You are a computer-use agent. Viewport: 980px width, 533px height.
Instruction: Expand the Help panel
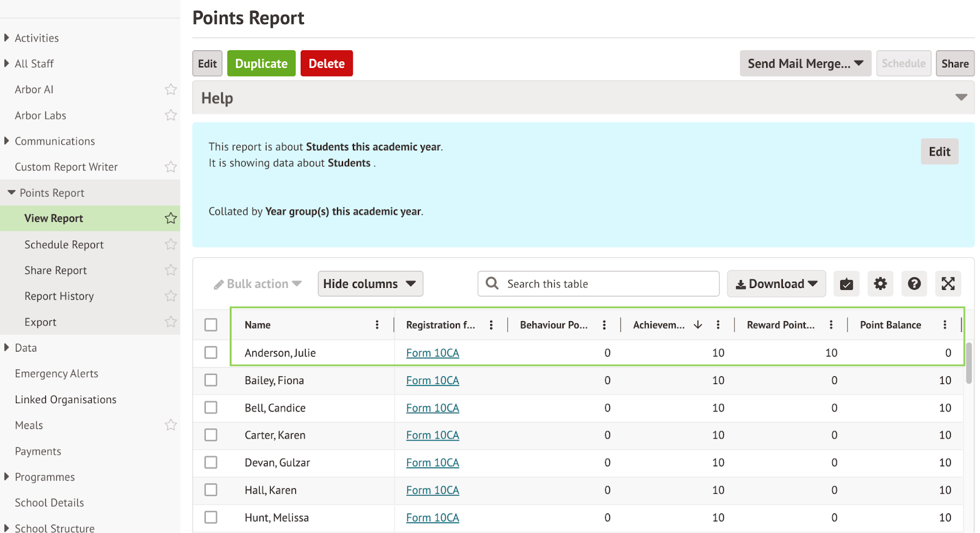961,97
